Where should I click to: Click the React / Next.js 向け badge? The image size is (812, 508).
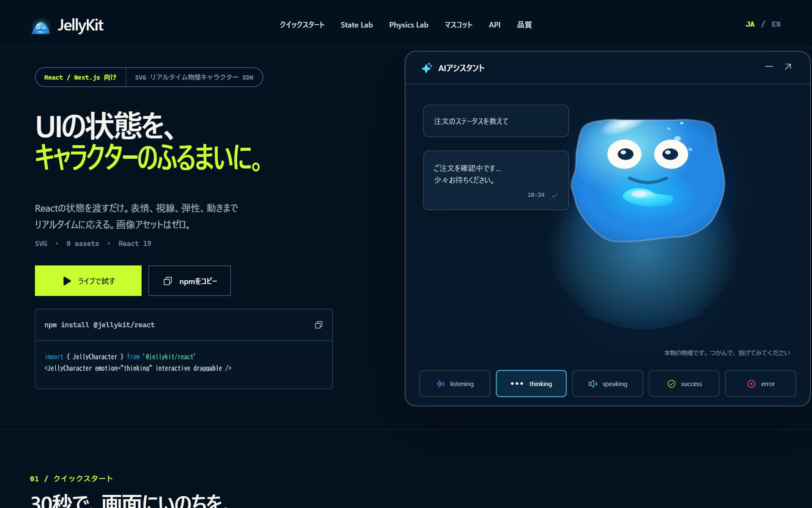pos(80,77)
